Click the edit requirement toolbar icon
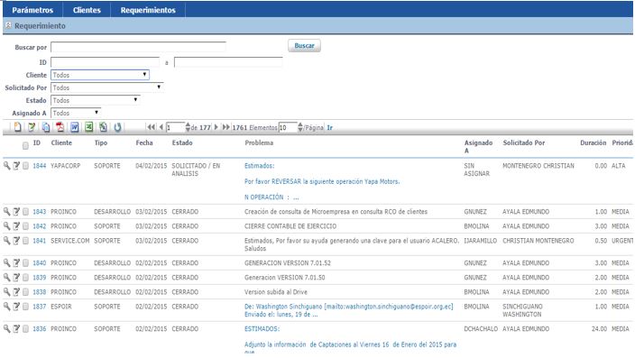This screenshot has width=644, height=358. (x=32, y=127)
